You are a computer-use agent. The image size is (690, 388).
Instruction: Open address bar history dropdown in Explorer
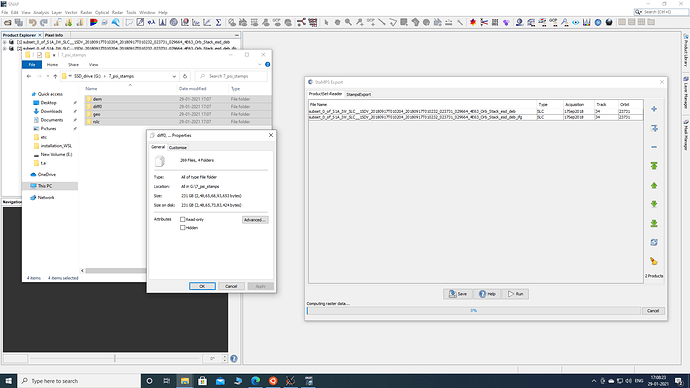coord(174,76)
